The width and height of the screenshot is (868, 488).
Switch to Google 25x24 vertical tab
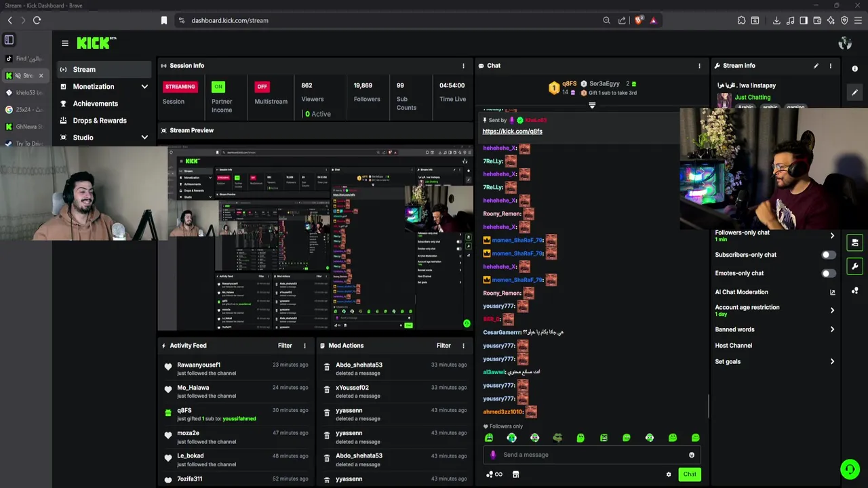point(25,109)
